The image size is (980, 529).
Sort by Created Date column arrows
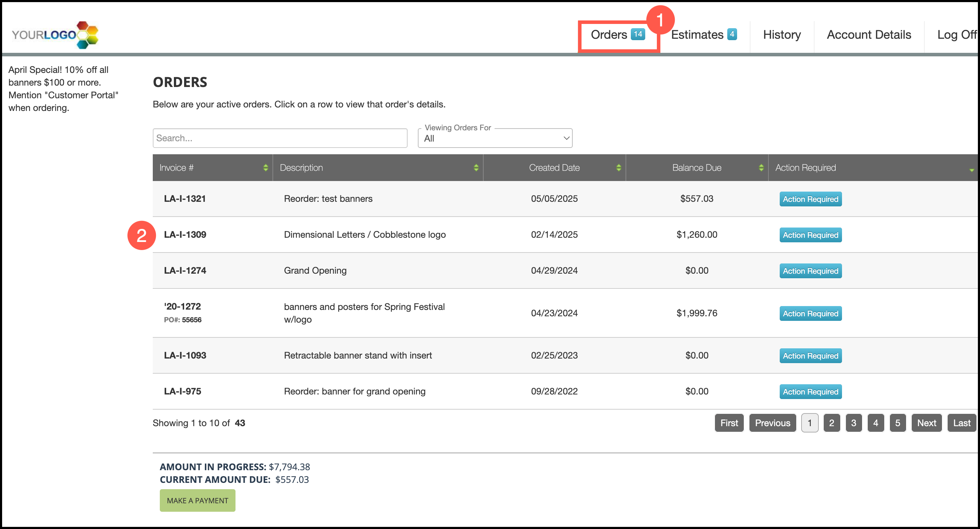point(618,168)
